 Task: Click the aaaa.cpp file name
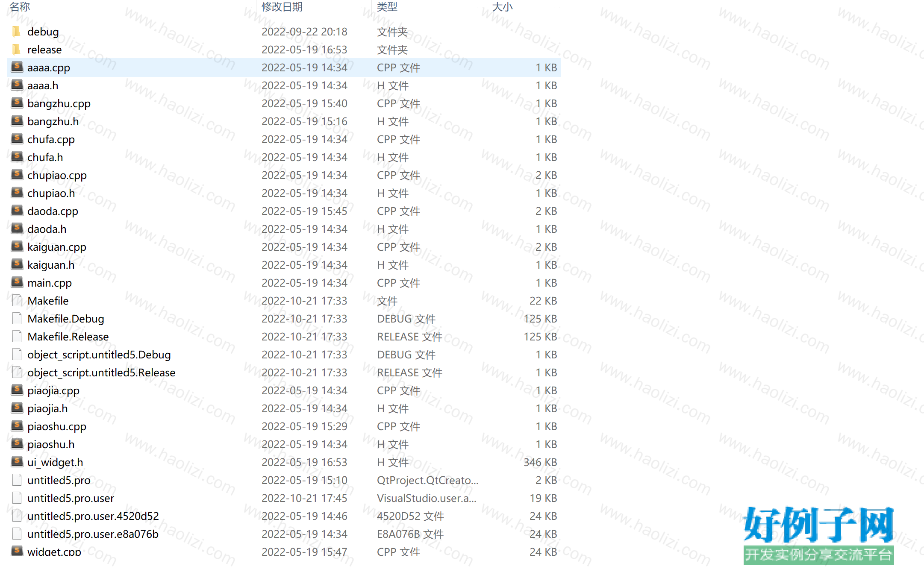(49, 67)
